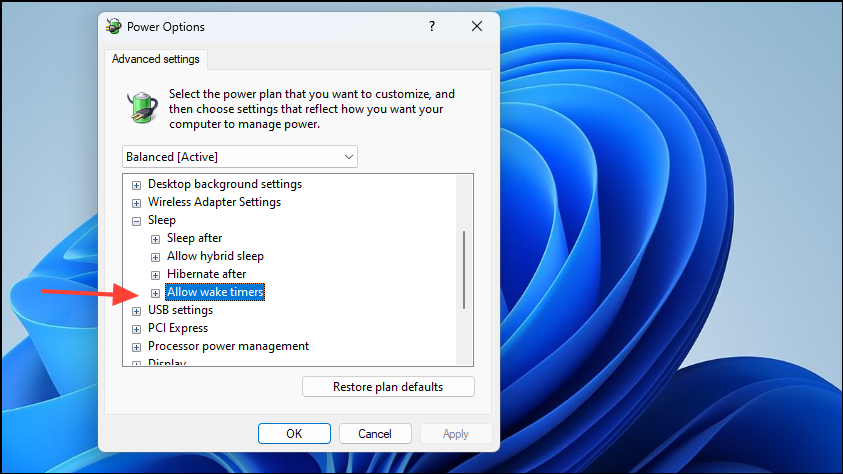Select Hibernate after item

(206, 274)
